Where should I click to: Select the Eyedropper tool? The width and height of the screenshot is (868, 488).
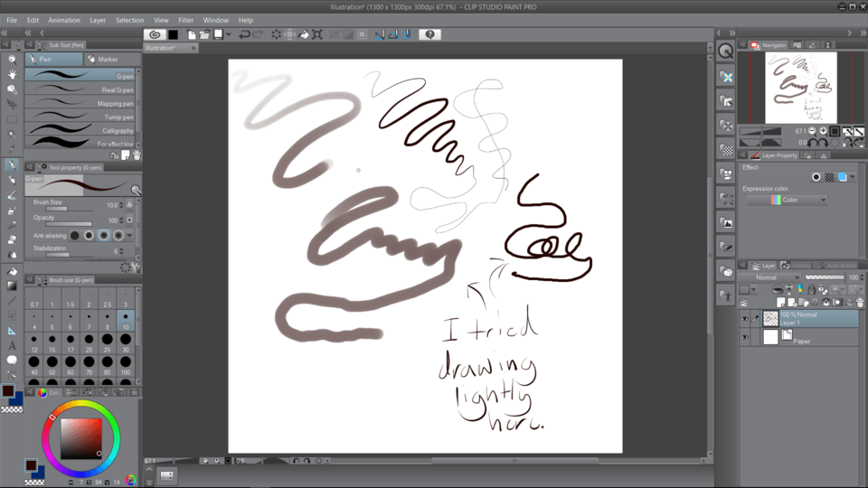(12, 149)
